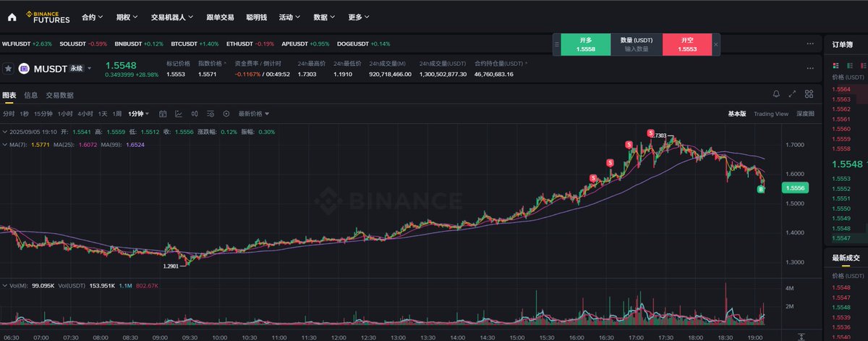The height and width of the screenshot is (341, 868).
Task: Open the symbol info row ellipsis menu
Action: click(x=810, y=69)
